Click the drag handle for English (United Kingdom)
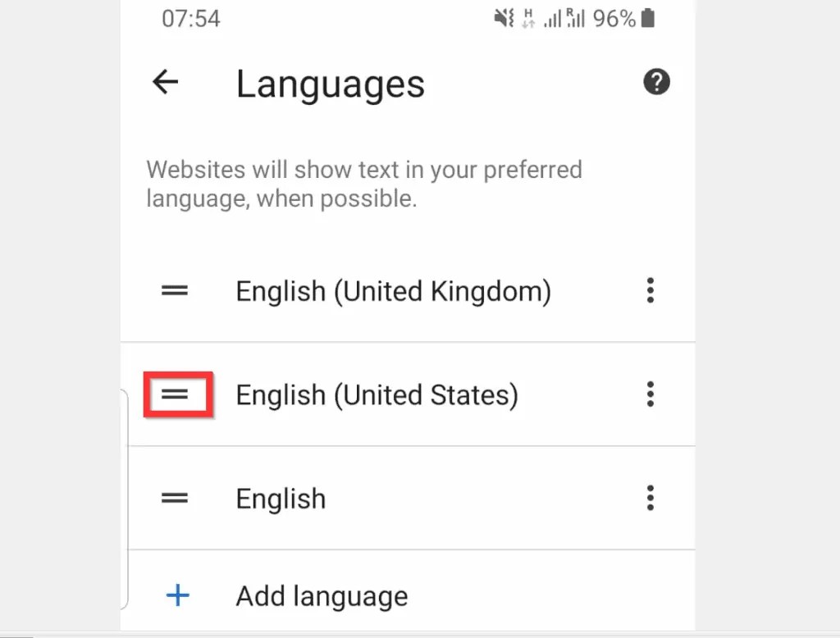840x638 pixels. (x=175, y=291)
